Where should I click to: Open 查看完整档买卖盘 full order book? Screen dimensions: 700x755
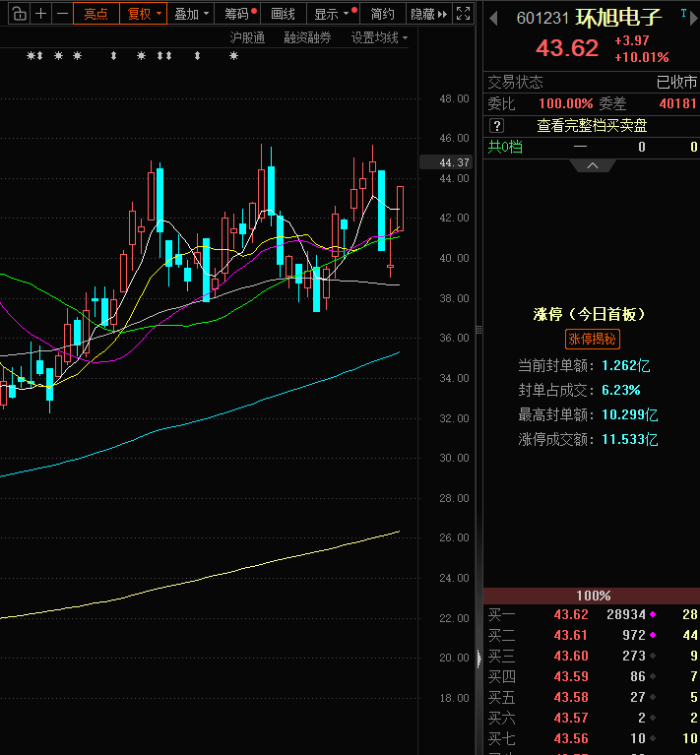(x=592, y=126)
